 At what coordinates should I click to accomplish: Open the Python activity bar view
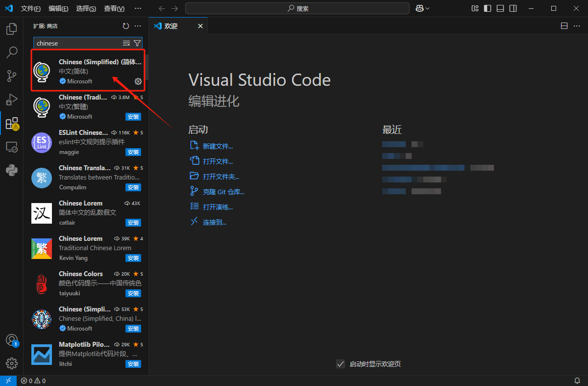tap(12, 170)
